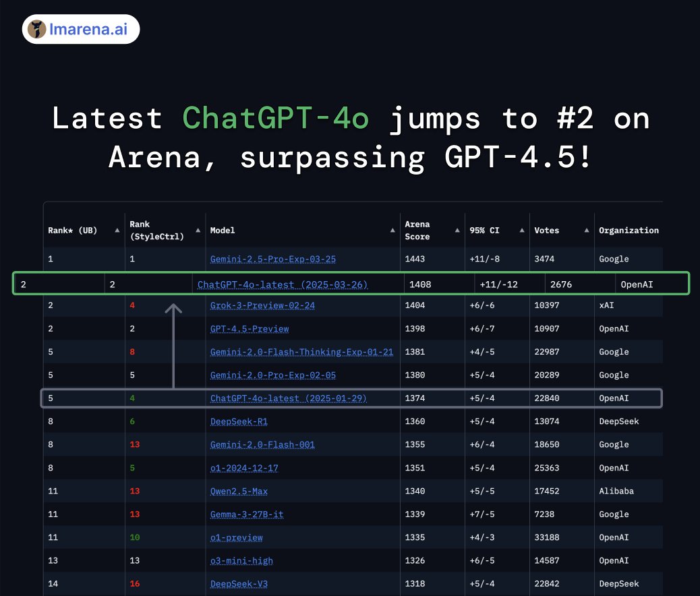Click the lmarena.ai mascot logo icon
This screenshot has height=596, width=700.
point(38,29)
